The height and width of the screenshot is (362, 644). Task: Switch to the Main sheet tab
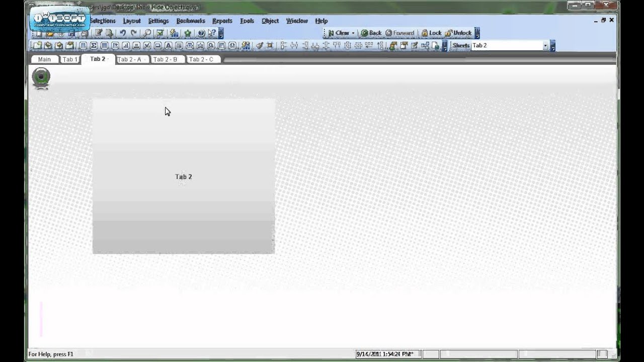[44, 59]
